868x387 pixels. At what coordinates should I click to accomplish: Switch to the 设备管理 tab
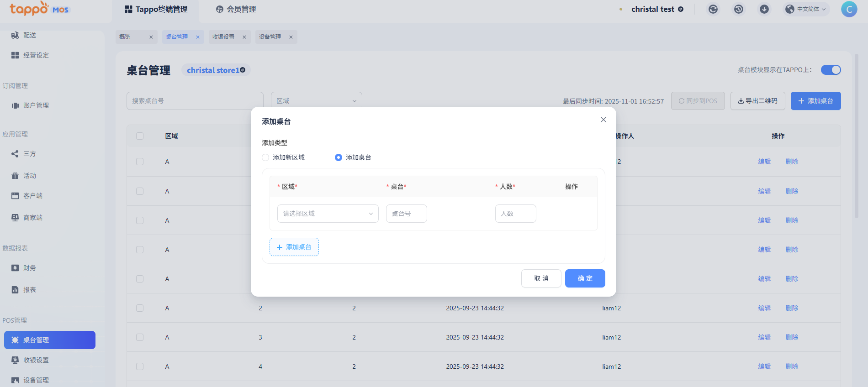click(x=270, y=37)
